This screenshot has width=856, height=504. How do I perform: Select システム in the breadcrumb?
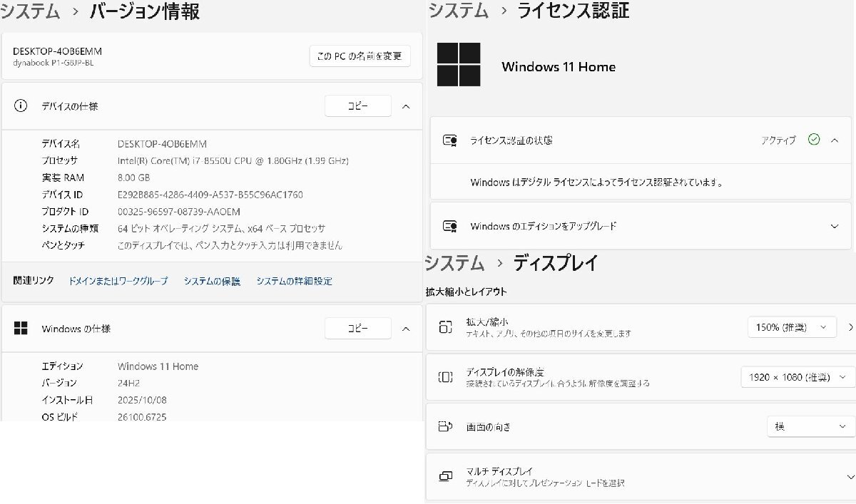29,12
